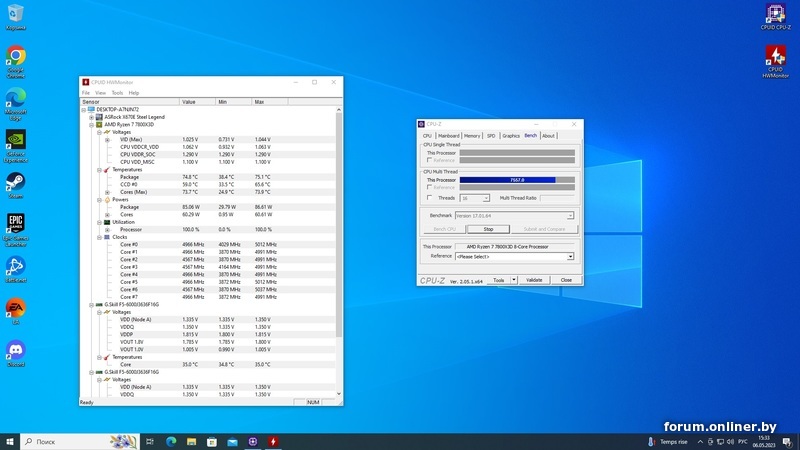Launch the Discord desktop shortcut
Screen dimensions: 800x450
(16, 349)
